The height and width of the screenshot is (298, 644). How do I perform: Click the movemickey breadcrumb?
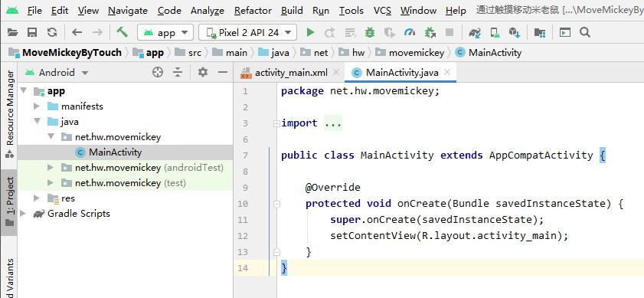coord(410,53)
